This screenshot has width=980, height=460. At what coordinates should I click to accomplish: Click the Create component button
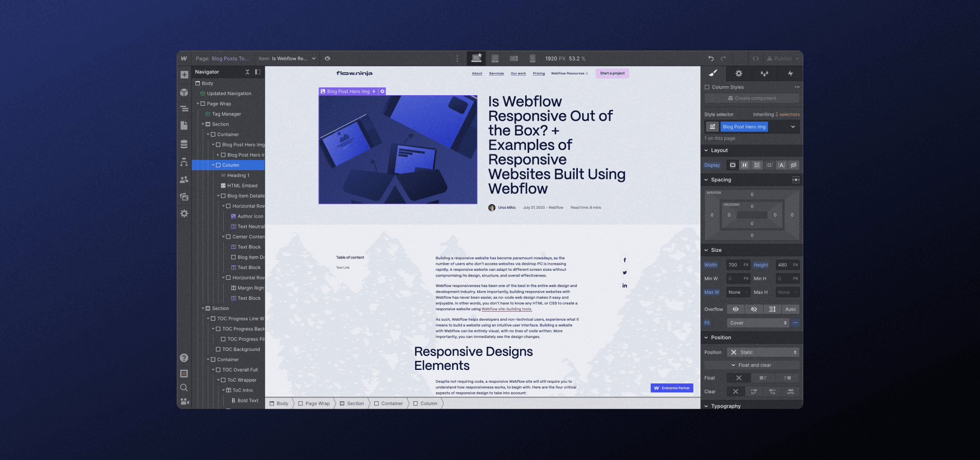(x=752, y=98)
